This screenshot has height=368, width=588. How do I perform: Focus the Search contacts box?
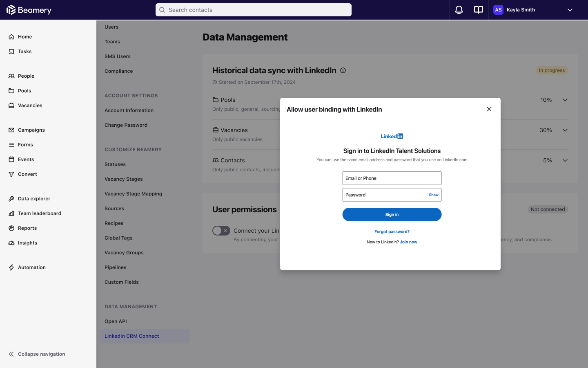coord(254,10)
